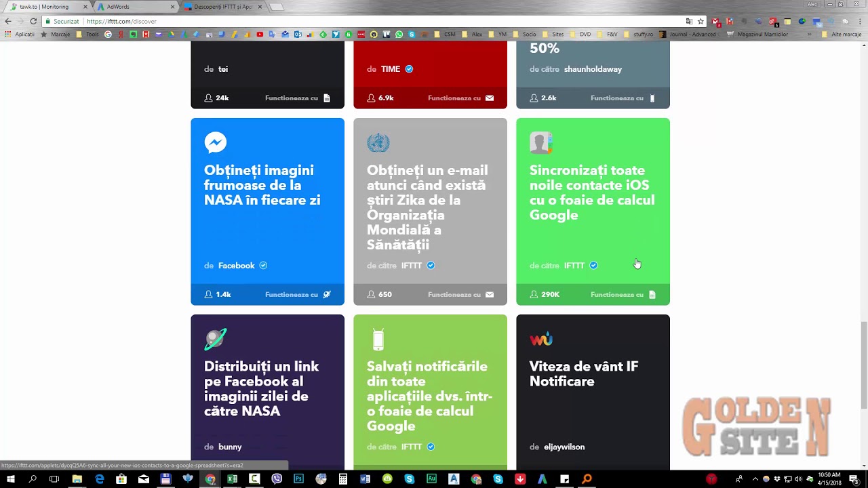Viewport: 868px width, 488px height.
Task: Open the Facebook NASA image link applet
Action: click(x=267, y=392)
